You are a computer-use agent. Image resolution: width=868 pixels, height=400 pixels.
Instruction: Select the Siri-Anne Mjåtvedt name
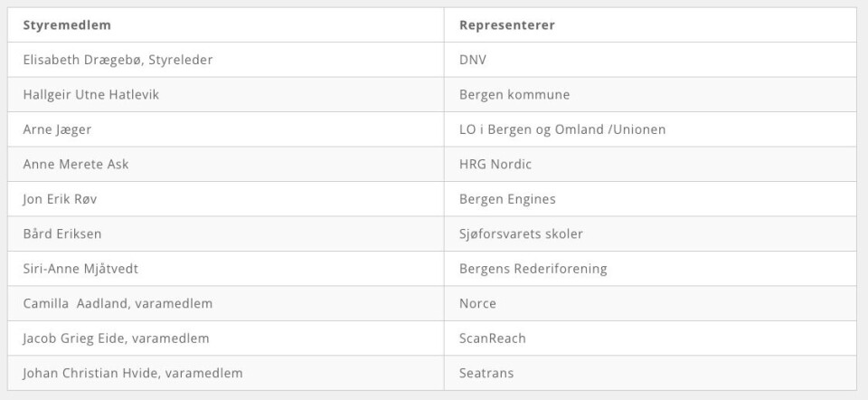pos(82,269)
